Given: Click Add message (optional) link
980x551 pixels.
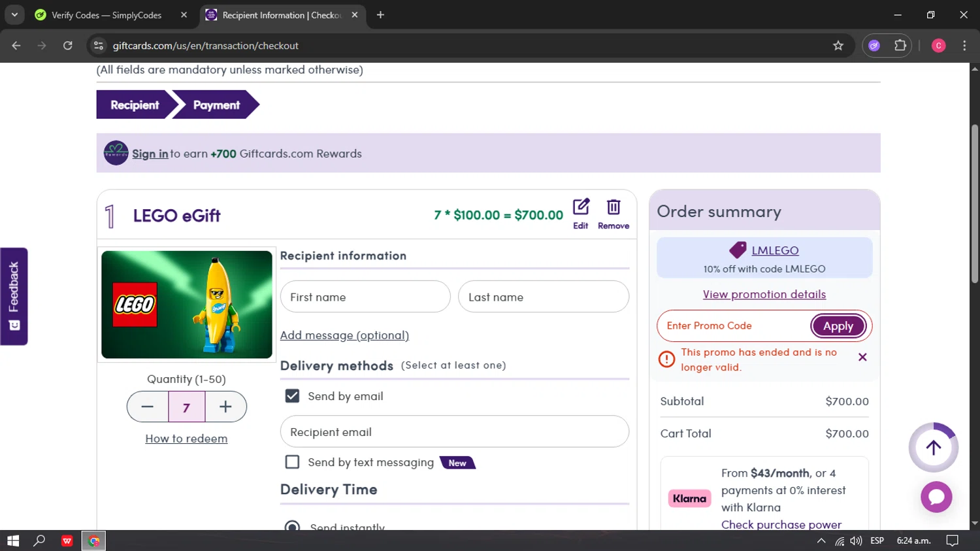Looking at the screenshot, I should coord(344,335).
